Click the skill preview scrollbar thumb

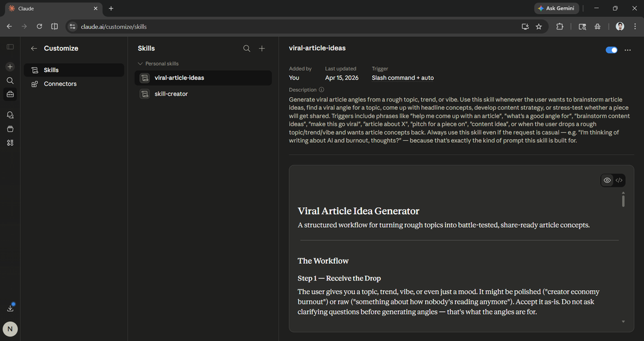(x=623, y=199)
